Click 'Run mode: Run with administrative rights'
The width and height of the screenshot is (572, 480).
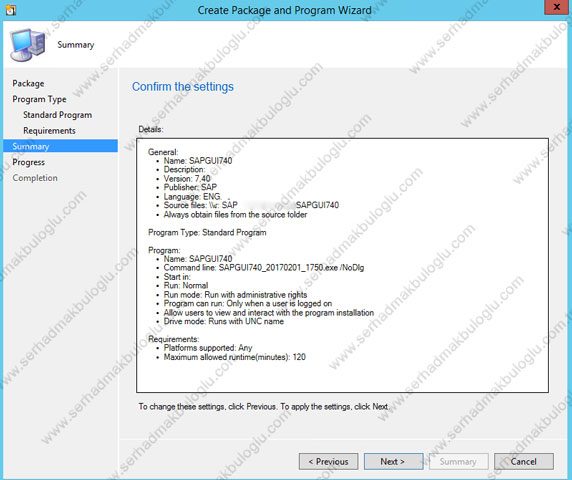coord(235,294)
